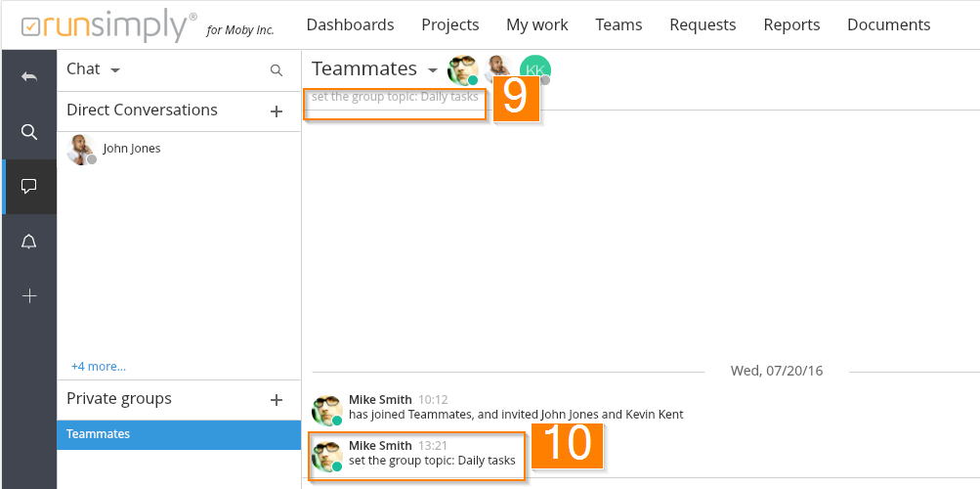The height and width of the screenshot is (489, 980).
Task: Open John Jones direct conversation
Action: [x=131, y=149]
